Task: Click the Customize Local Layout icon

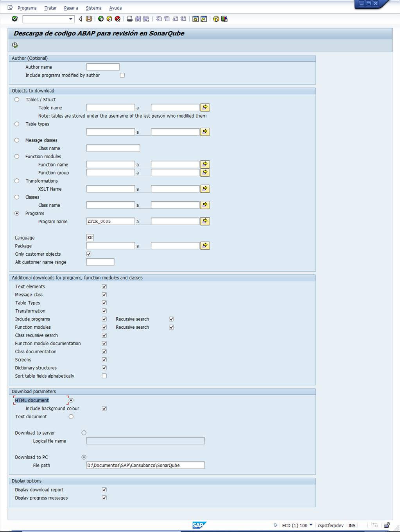Action: coord(224,19)
